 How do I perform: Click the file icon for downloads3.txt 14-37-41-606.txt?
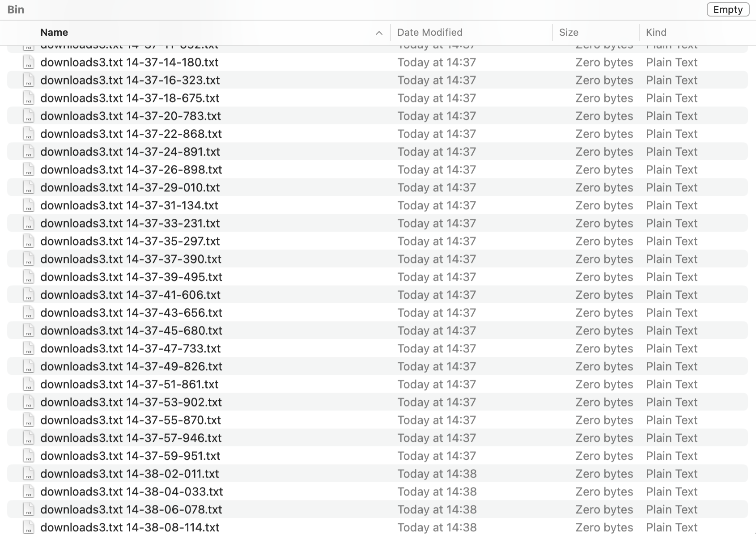(x=29, y=295)
